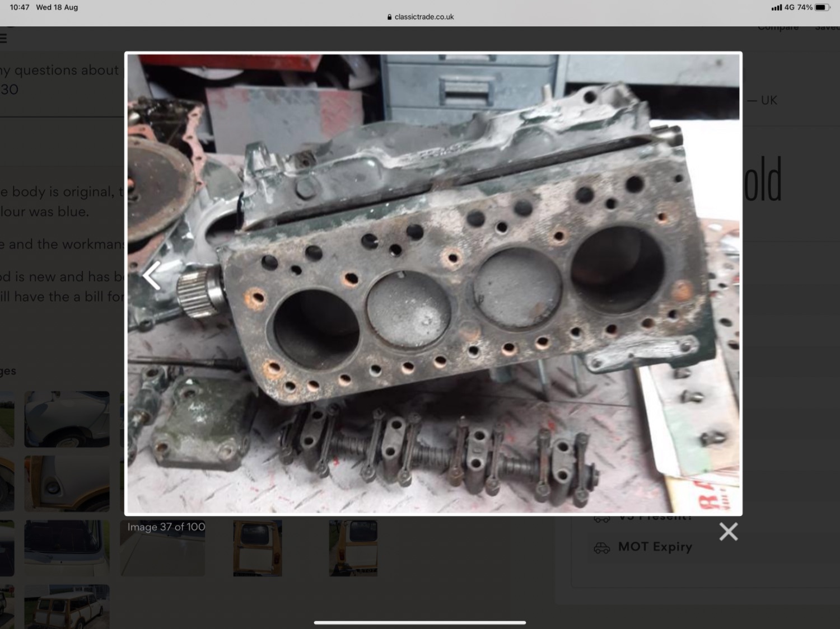Tap the home indicator bar at bottom
Image resolution: width=840 pixels, height=629 pixels.
[x=420, y=622]
